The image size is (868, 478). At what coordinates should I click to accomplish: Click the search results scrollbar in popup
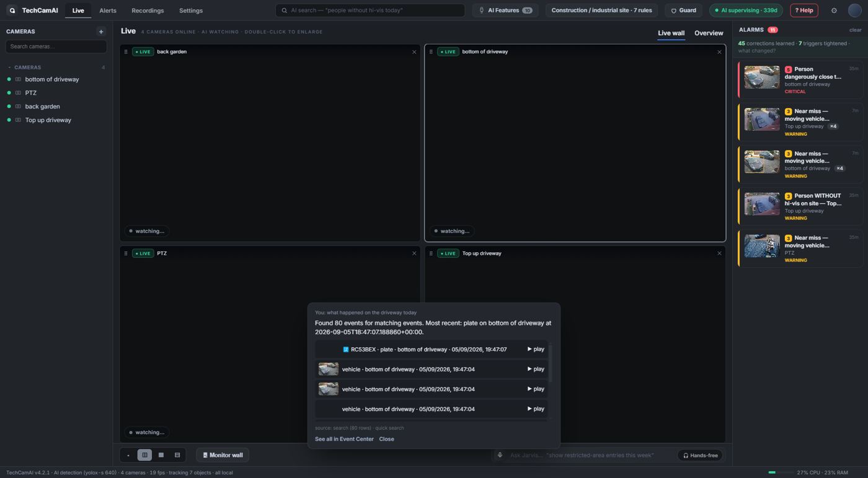click(550, 363)
